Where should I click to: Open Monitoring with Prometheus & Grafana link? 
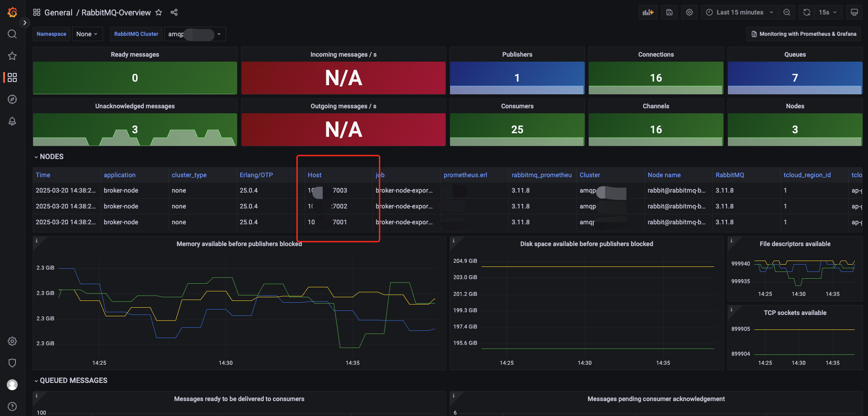pyautogui.click(x=804, y=34)
